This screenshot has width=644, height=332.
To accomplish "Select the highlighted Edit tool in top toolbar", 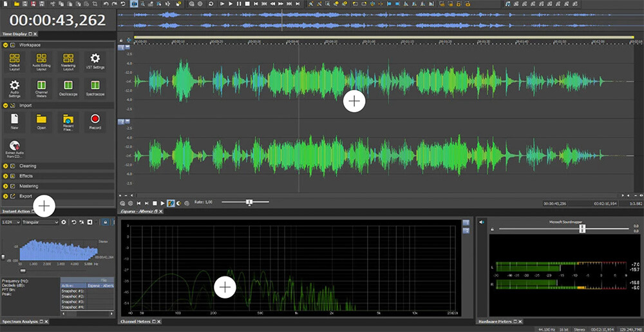I will click(135, 4).
